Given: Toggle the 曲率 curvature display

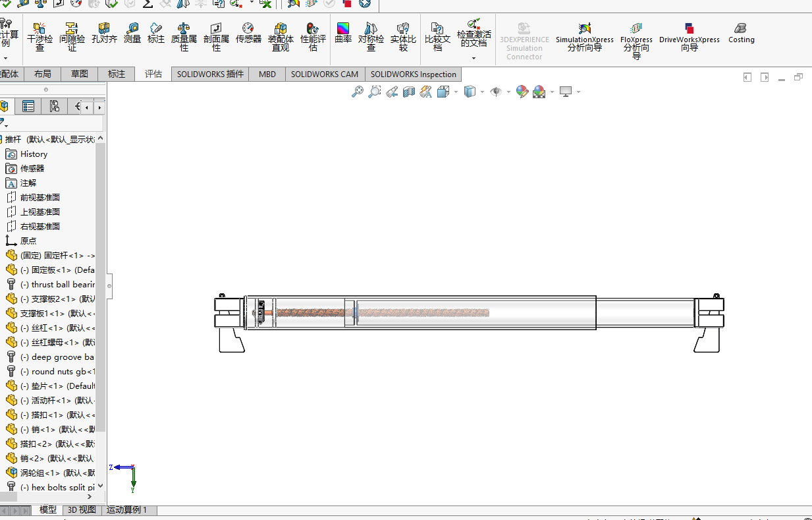Looking at the screenshot, I should (x=343, y=33).
